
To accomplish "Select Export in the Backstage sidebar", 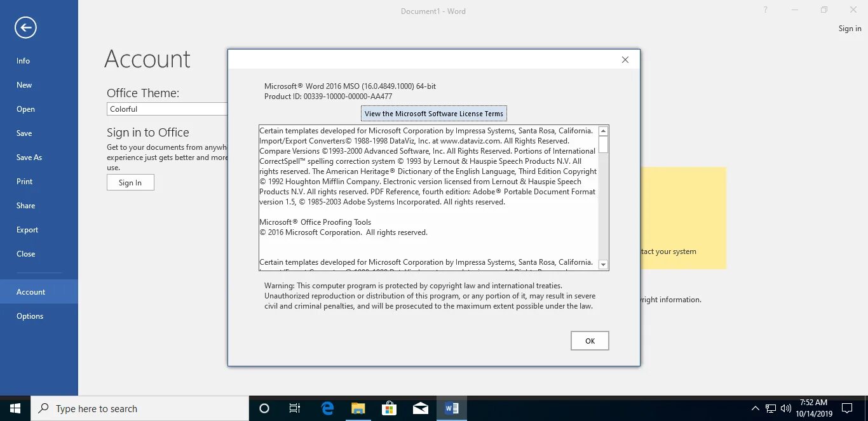I will pos(39,230).
